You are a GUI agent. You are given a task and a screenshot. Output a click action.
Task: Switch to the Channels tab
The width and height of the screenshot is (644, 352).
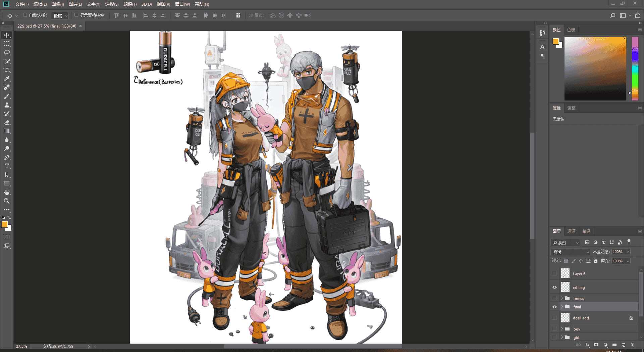(x=571, y=231)
